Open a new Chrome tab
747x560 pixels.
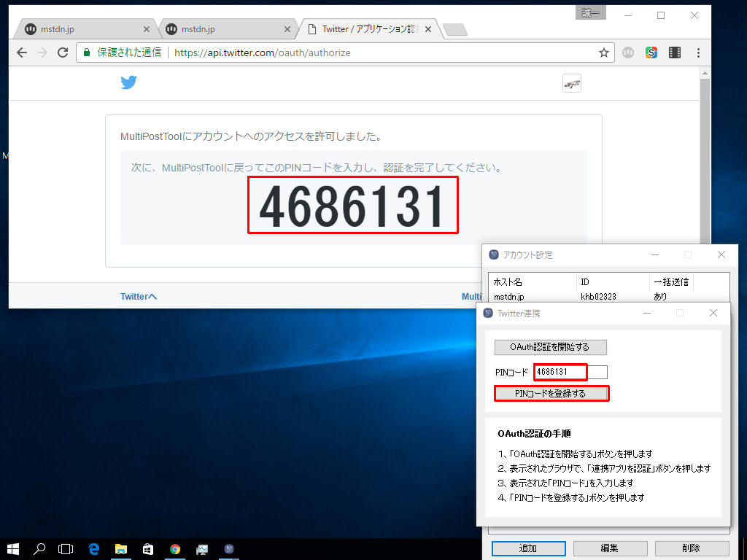[x=455, y=29]
